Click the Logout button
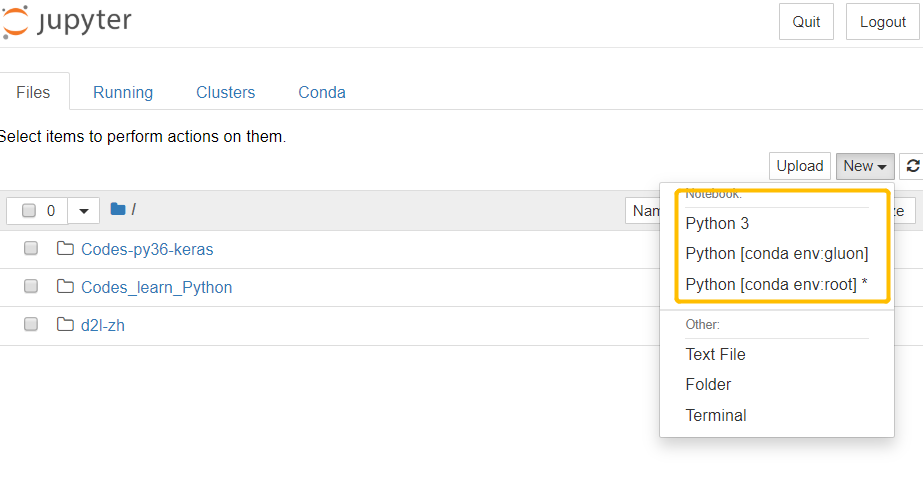 882,22
